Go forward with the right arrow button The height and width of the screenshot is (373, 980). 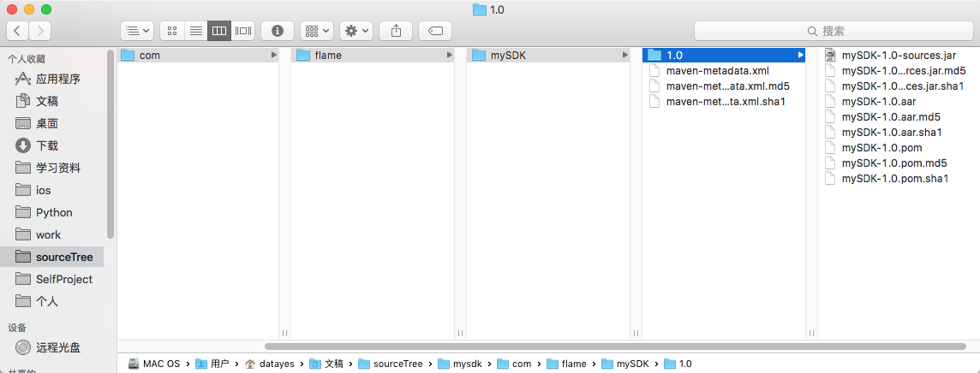pyautogui.click(x=40, y=30)
